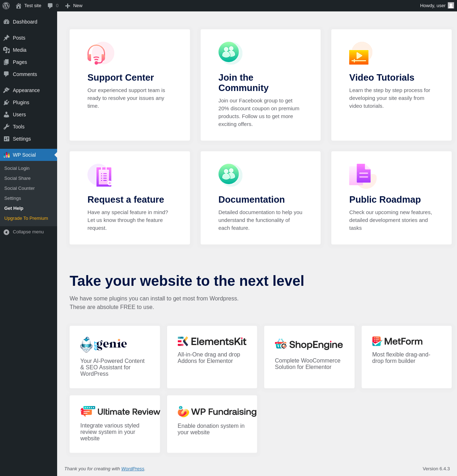Click the Appearance paintbrush icon
Screen dimensions: 457x476
6,90
